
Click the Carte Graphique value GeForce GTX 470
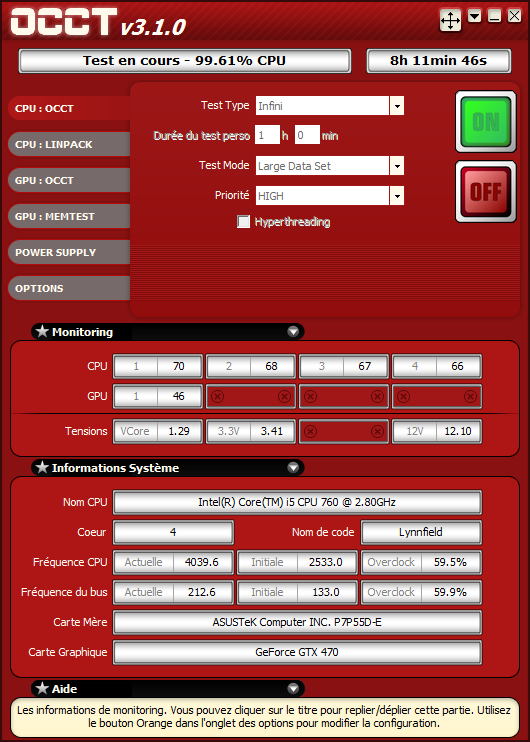(x=297, y=652)
